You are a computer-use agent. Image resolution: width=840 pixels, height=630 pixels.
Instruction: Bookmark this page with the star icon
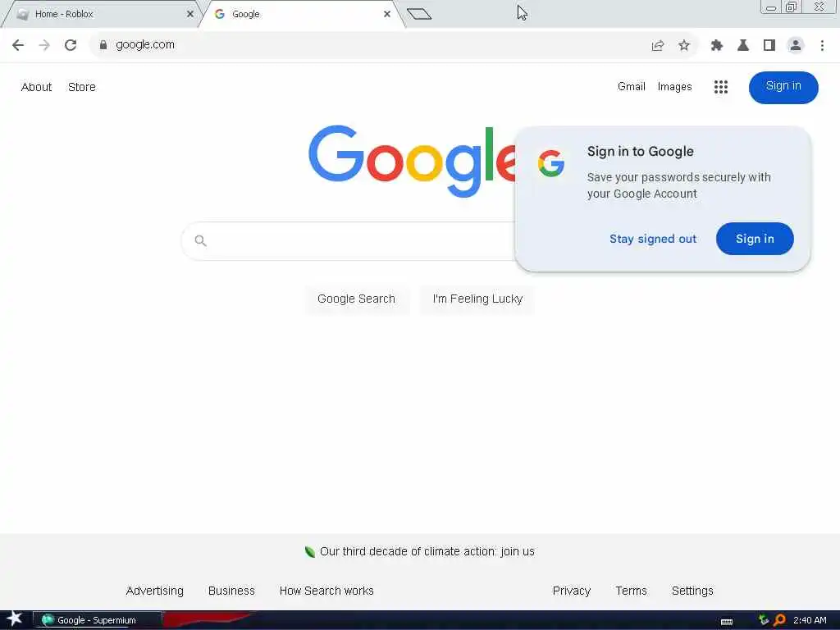tap(684, 45)
